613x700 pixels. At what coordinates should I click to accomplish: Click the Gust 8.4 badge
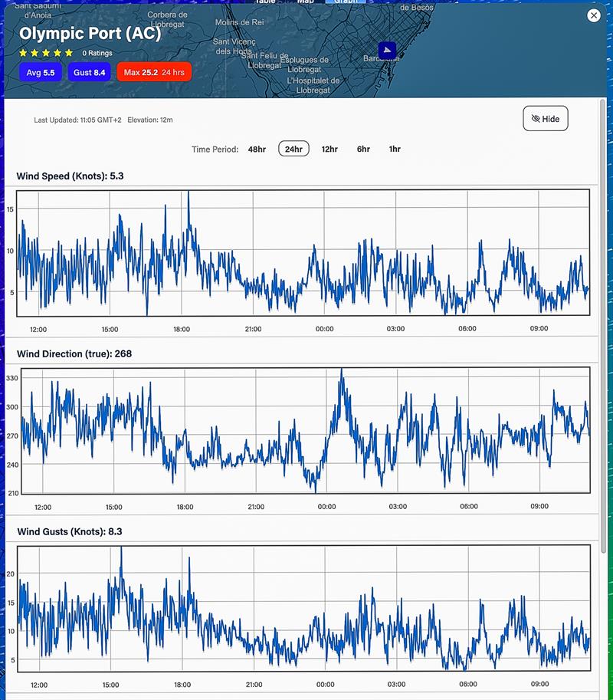point(89,72)
